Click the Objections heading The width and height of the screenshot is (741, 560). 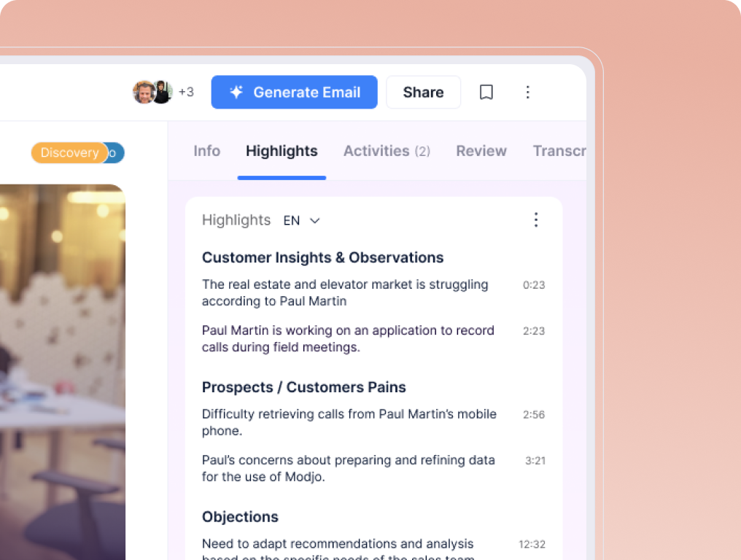[x=240, y=516]
